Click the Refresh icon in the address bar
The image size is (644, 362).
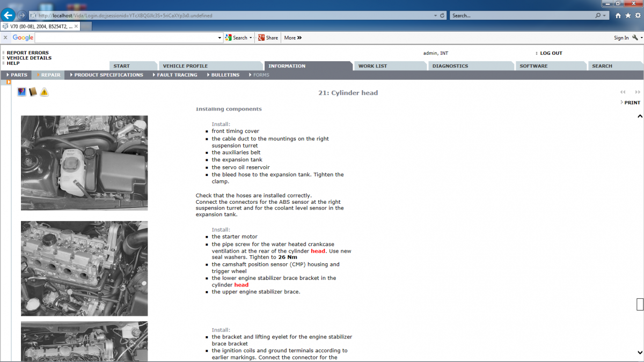pyautogui.click(x=442, y=16)
